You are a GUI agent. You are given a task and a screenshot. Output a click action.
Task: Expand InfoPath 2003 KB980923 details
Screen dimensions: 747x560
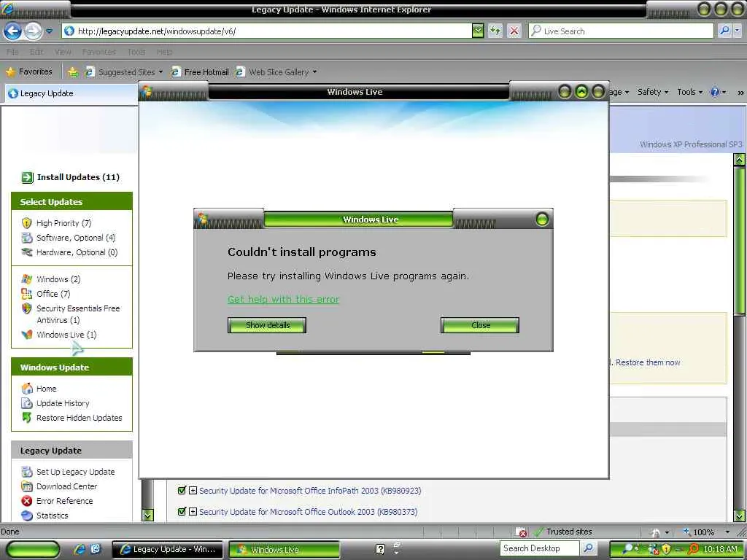pyautogui.click(x=193, y=491)
